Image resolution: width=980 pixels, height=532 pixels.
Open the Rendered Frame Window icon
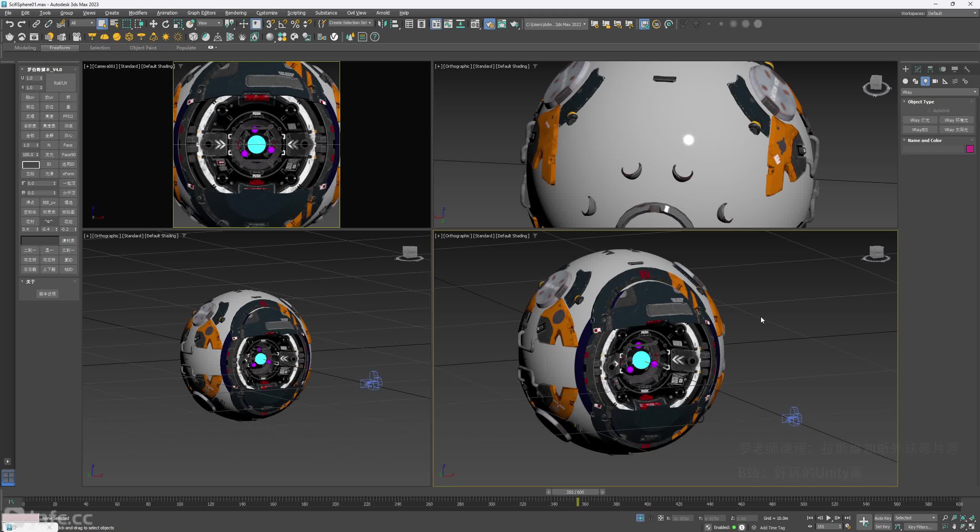tap(502, 24)
